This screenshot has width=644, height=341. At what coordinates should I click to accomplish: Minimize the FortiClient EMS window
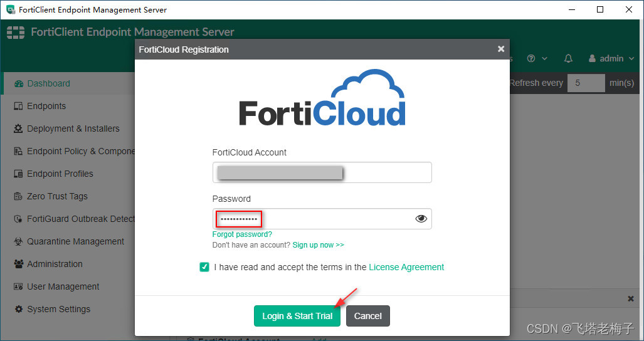tap(571, 10)
